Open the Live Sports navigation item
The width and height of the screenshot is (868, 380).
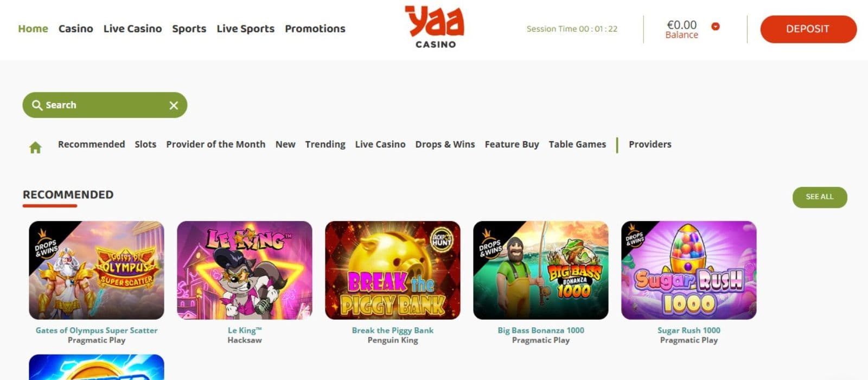(245, 29)
